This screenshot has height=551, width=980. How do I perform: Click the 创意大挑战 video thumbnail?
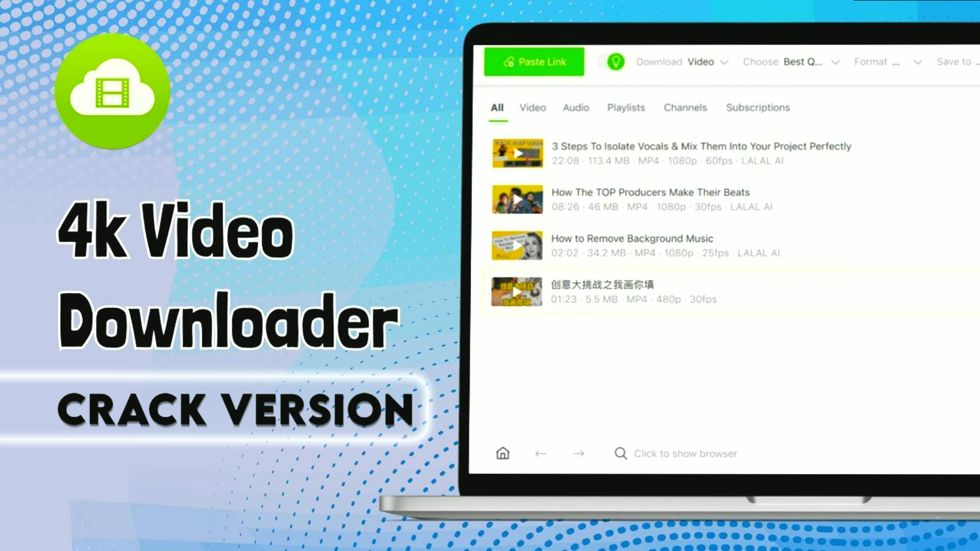(x=516, y=291)
